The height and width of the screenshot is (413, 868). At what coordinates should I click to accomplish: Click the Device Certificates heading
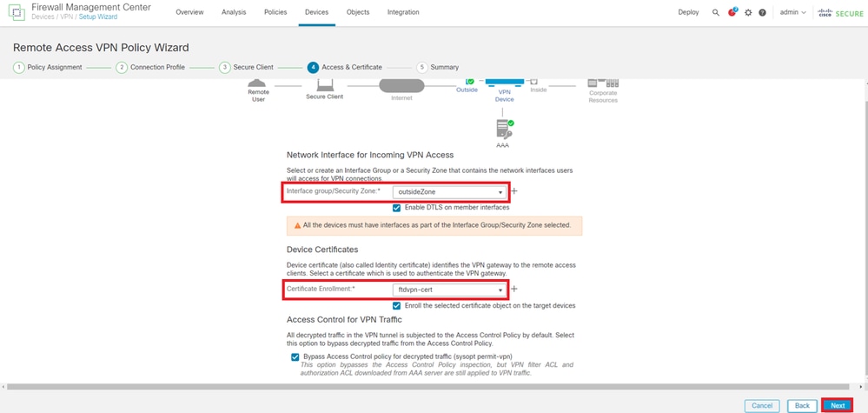[x=322, y=250]
